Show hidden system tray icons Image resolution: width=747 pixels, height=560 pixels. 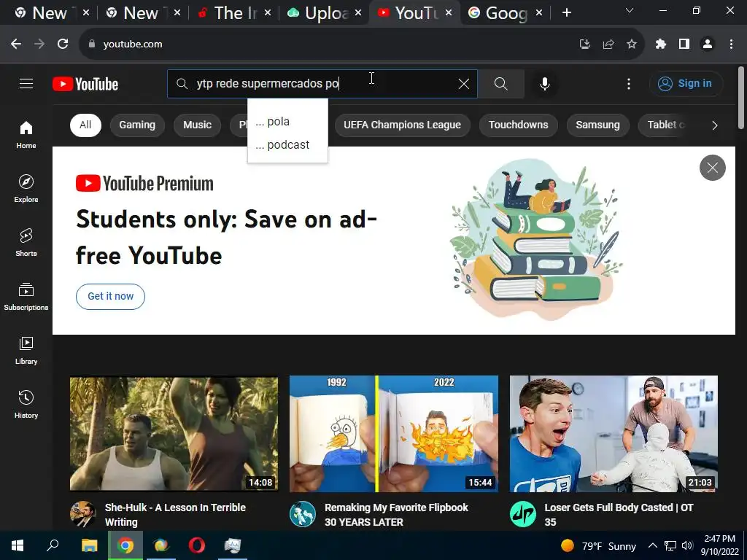click(x=653, y=545)
